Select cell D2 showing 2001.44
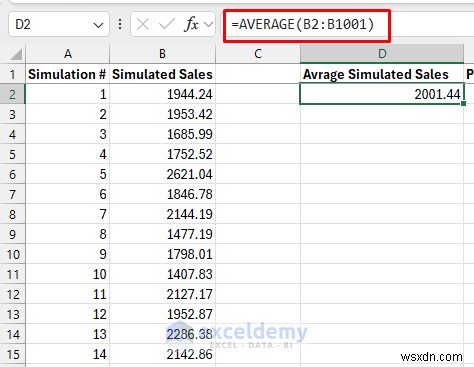The height and width of the screenshot is (367, 474). click(x=382, y=94)
